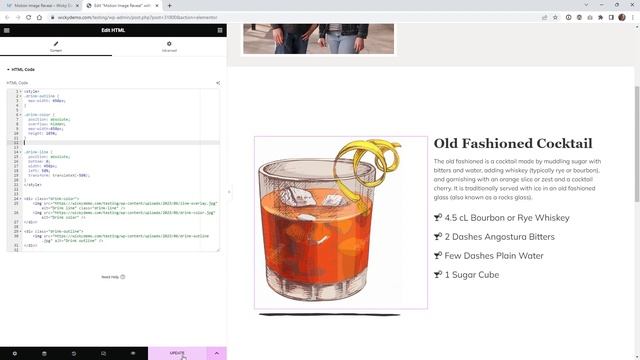
Task: Open Responsive Mode icon in footer
Action: tap(103, 353)
